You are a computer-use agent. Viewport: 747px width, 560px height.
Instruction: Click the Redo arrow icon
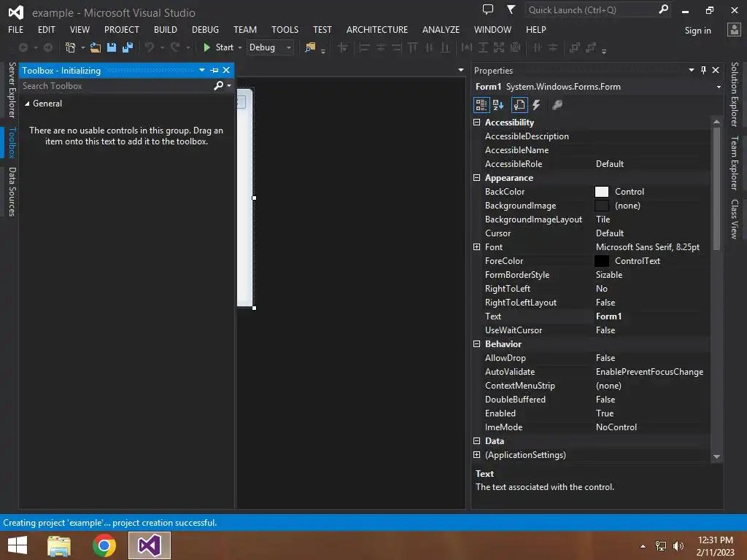tap(175, 47)
